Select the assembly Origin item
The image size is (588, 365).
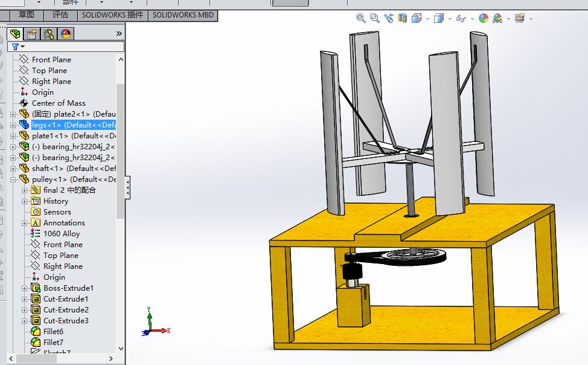[x=42, y=92]
